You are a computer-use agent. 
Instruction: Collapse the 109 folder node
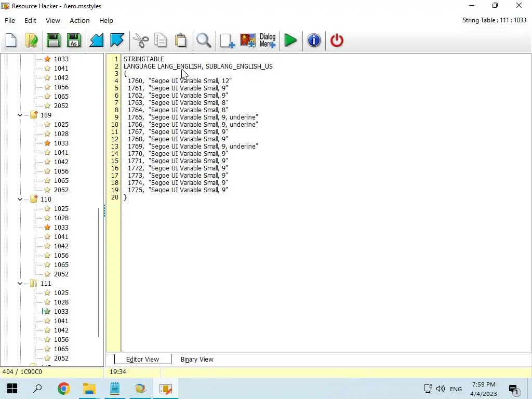click(x=20, y=115)
